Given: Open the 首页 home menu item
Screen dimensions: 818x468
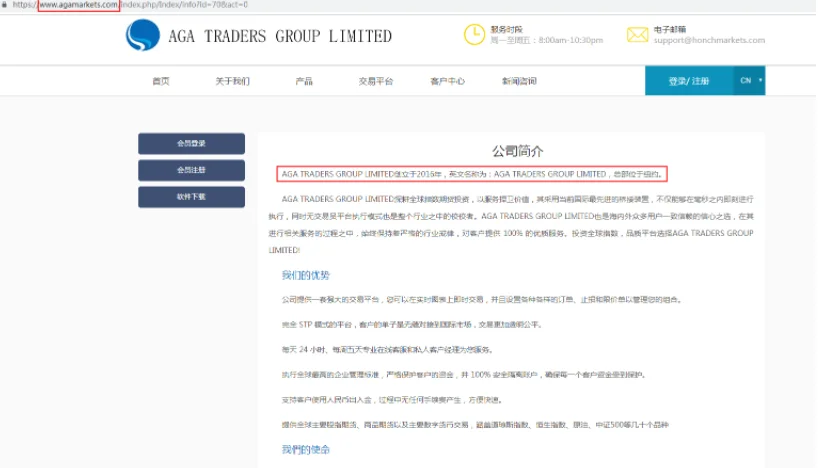Looking at the screenshot, I should (161, 81).
